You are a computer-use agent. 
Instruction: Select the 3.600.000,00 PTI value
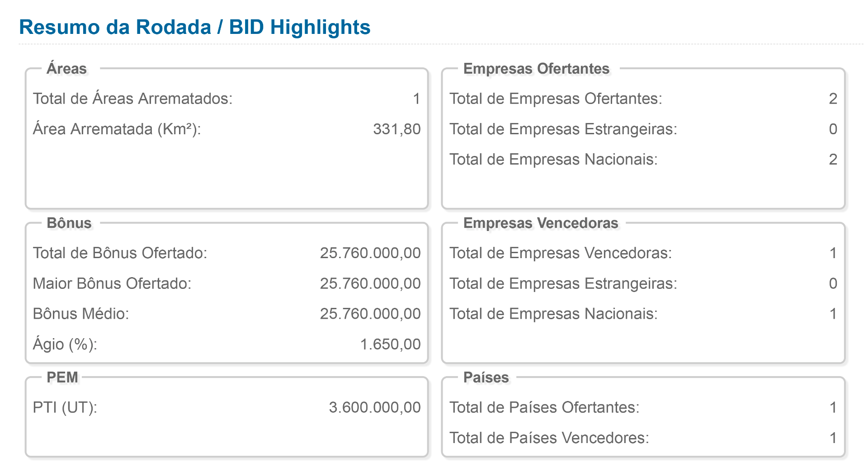(x=374, y=407)
